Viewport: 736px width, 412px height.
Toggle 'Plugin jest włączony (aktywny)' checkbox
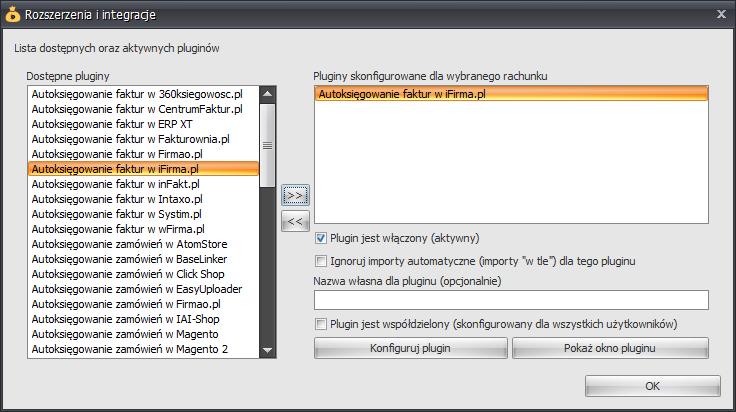(321, 238)
